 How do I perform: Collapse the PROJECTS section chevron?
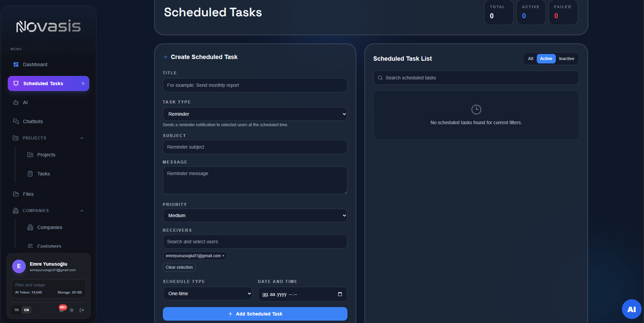coord(82,138)
